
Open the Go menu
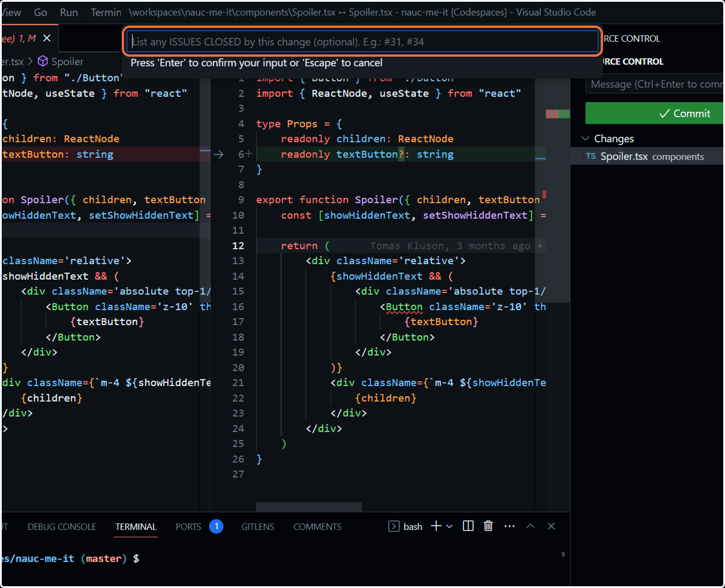40,12
